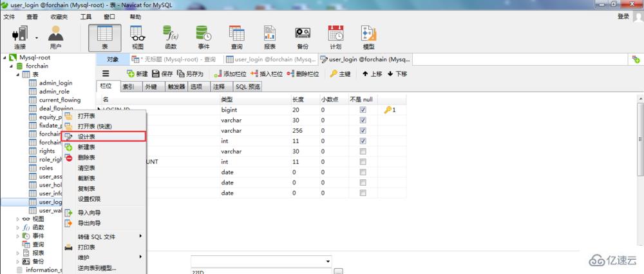The width and height of the screenshot is (644, 274).
Task: Toggle 不是 null for second date row
Action: [363, 182]
